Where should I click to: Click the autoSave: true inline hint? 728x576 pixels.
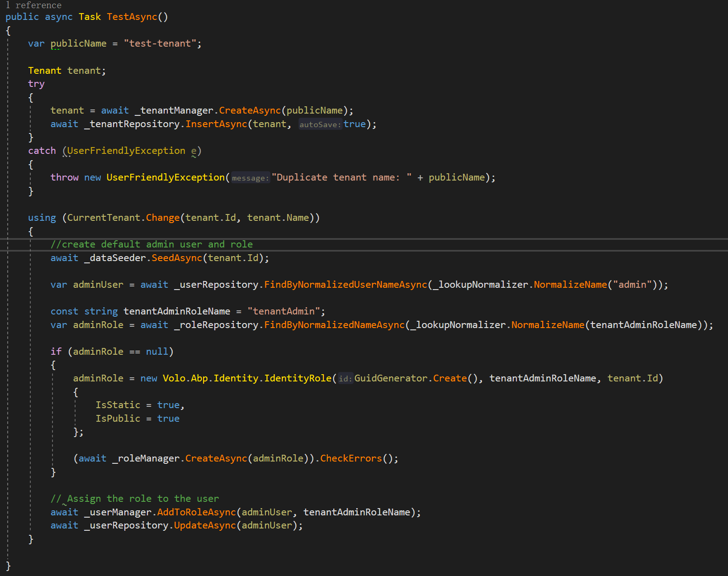[320, 124]
